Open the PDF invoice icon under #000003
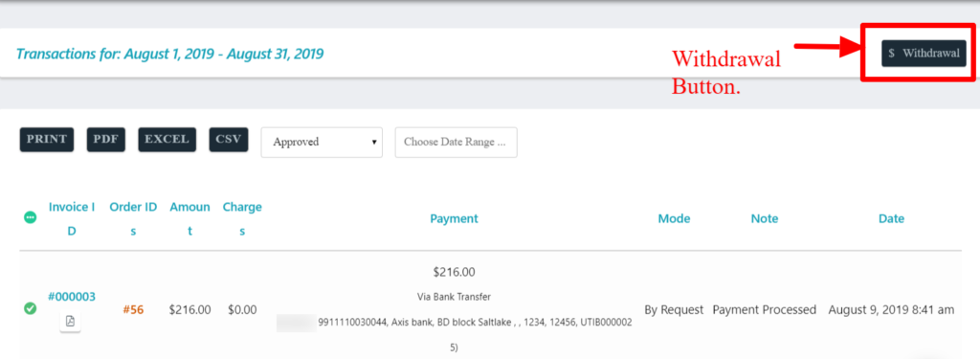This screenshot has height=359, width=980. 70,322
